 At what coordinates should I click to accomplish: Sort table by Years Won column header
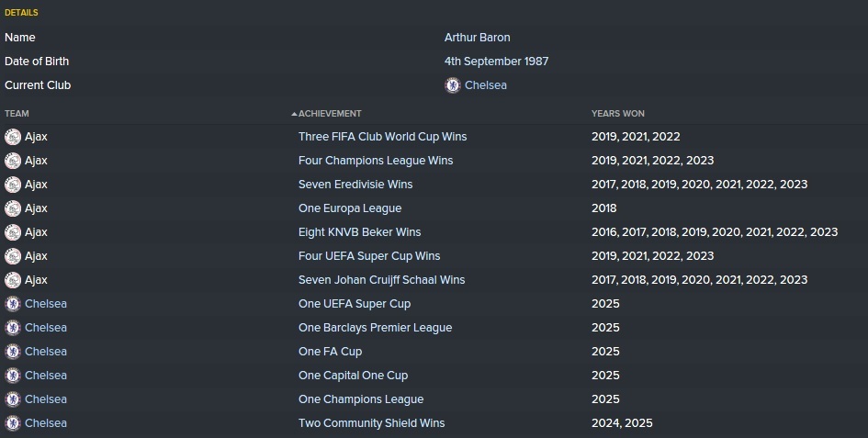tap(618, 114)
